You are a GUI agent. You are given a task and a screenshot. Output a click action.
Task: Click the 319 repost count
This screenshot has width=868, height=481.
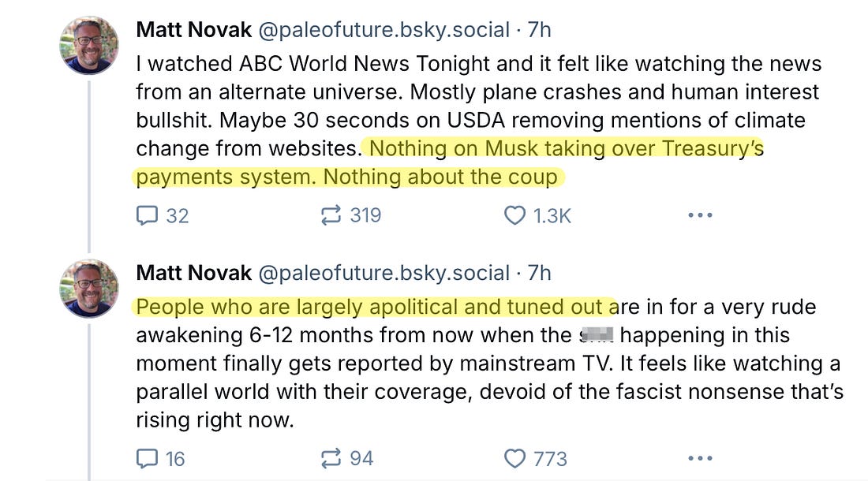coord(365,215)
